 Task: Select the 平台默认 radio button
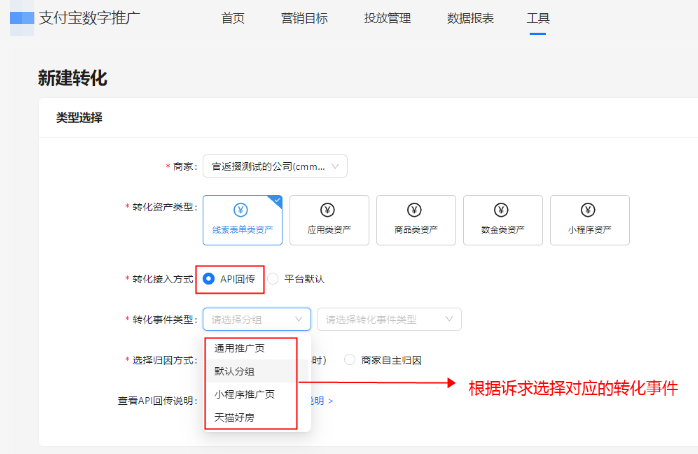273,279
